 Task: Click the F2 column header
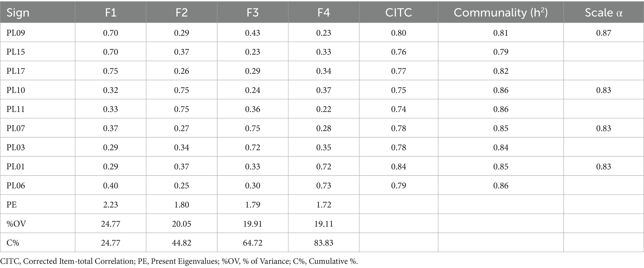(x=182, y=12)
